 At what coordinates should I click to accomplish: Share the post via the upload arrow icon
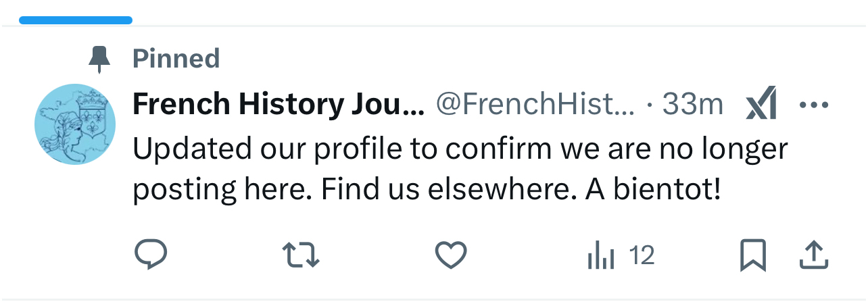814,255
